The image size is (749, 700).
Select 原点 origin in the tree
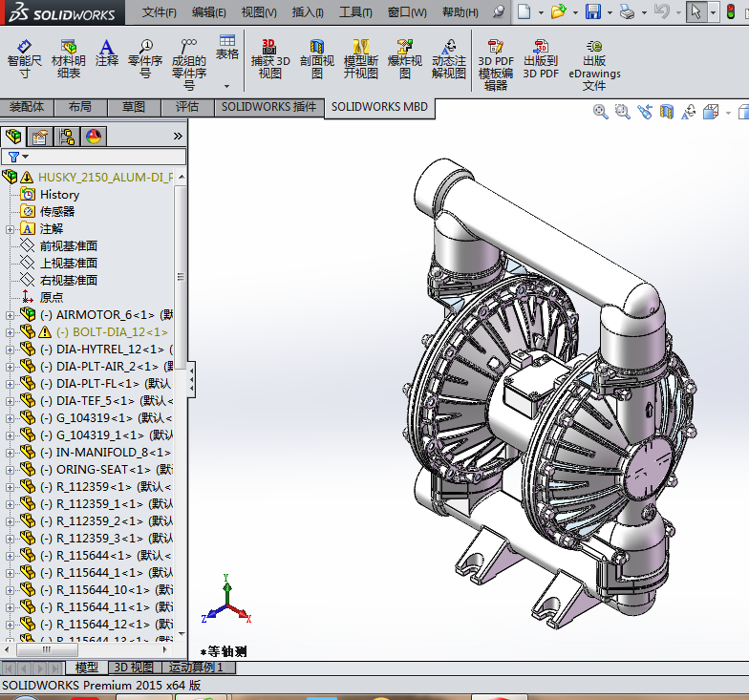point(52,298)
